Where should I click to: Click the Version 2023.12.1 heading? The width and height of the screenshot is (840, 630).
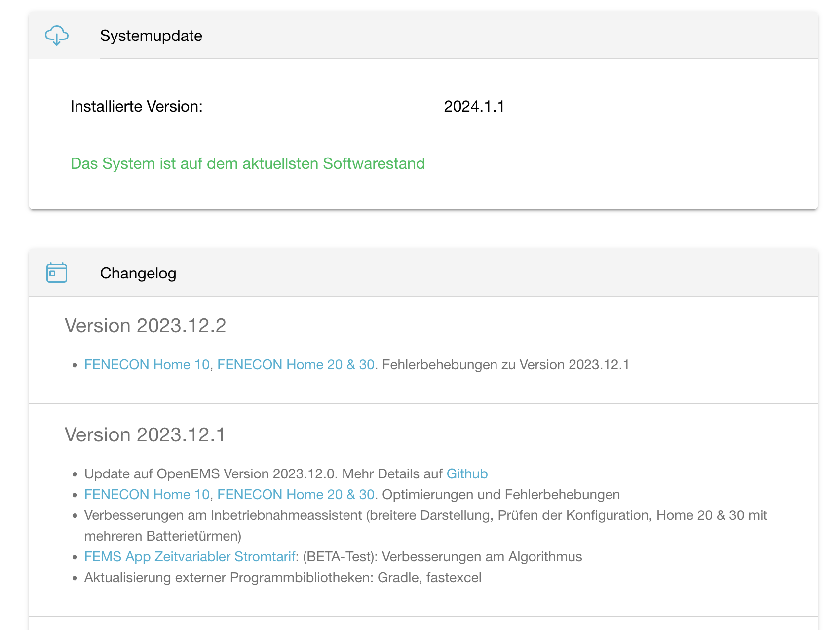point(145,435)
